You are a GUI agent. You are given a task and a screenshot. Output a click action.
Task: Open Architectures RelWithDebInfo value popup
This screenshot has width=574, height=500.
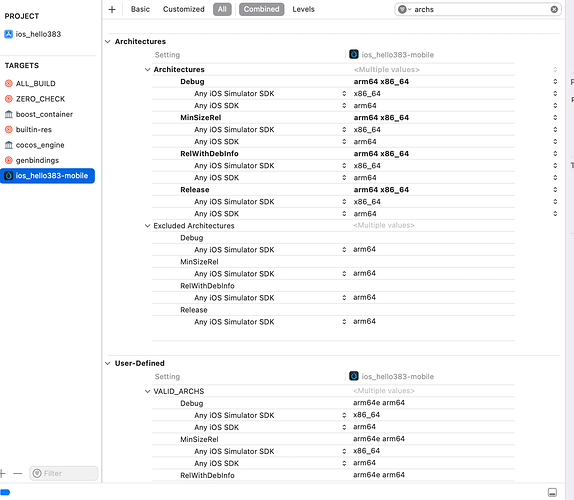pyautogui.click(x=555, y=154)
